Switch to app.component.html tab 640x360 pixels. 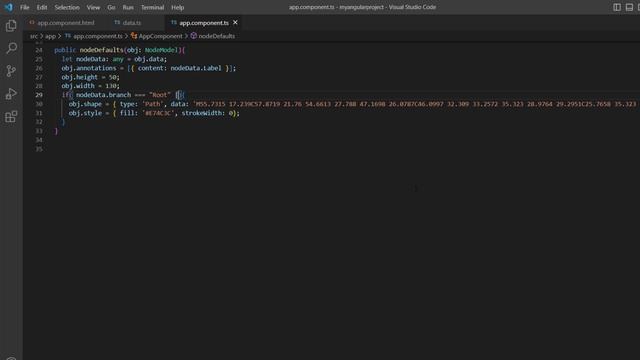point(62,23)
